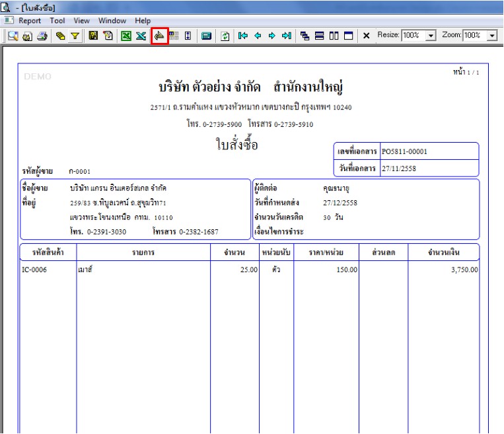The width and height of the screenshot is (504, 434).
Task: Go to the next page arrow
Action: [x=271, y=36]
